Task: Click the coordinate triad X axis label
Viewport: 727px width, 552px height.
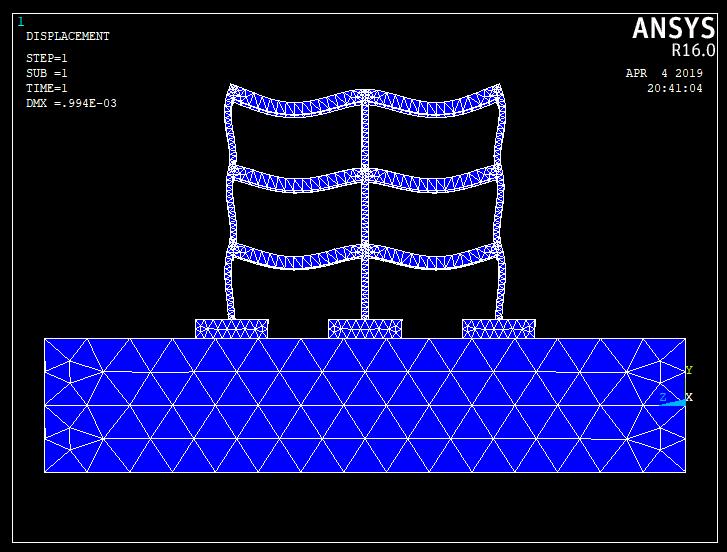Action: (x=689, y=397)
